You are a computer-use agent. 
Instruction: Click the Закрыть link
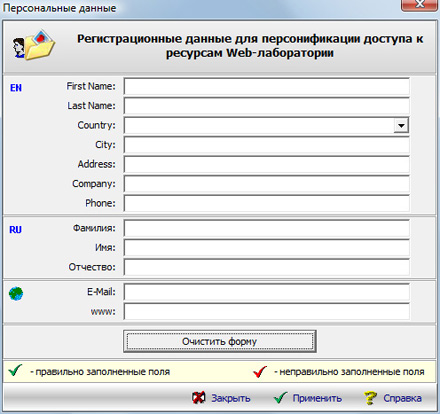[231, 398]
